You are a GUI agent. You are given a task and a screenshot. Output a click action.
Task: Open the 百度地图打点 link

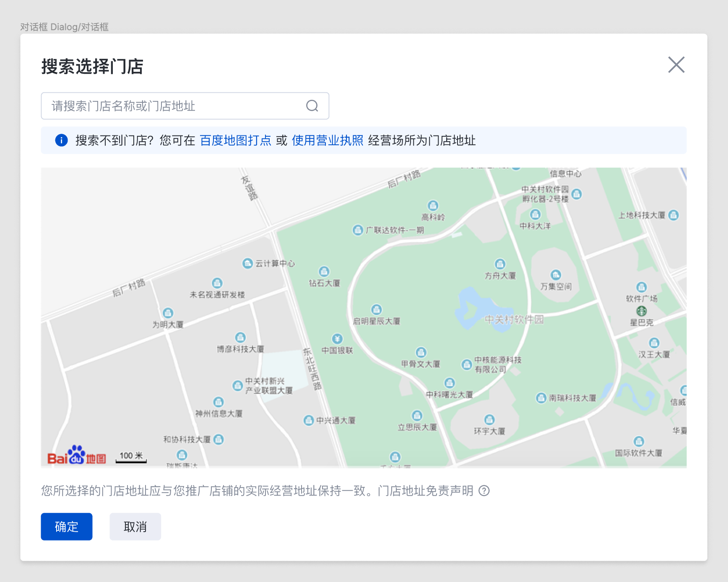236,140
